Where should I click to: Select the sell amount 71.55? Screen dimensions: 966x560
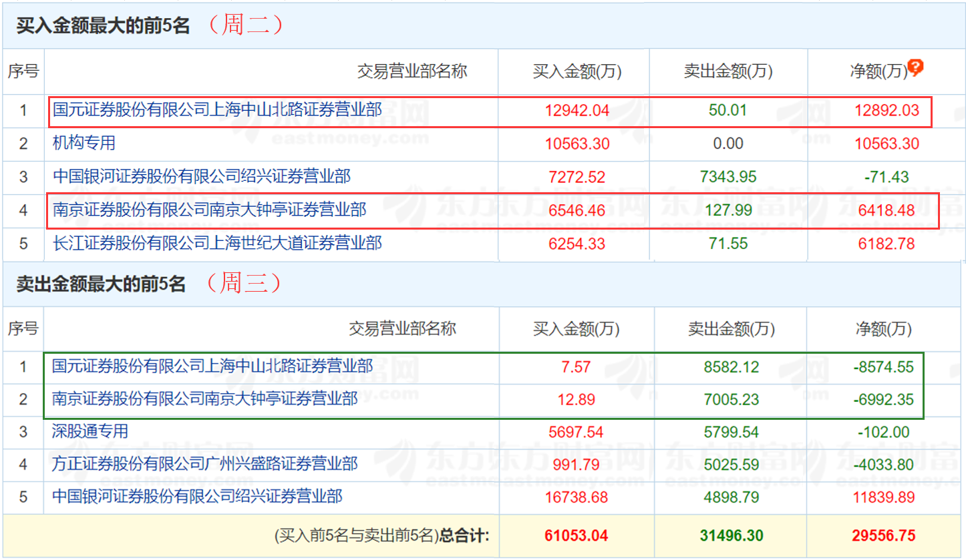(728, 244)
